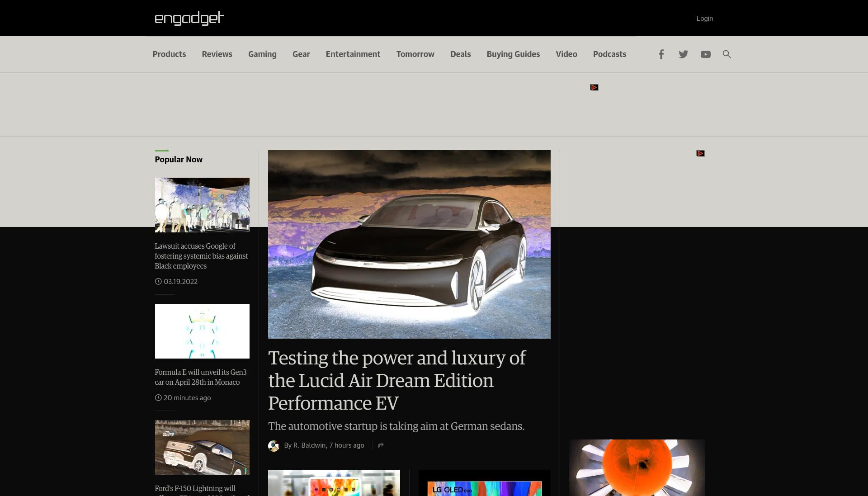Click the share arrow beside the byline

[x=381, y=445]
